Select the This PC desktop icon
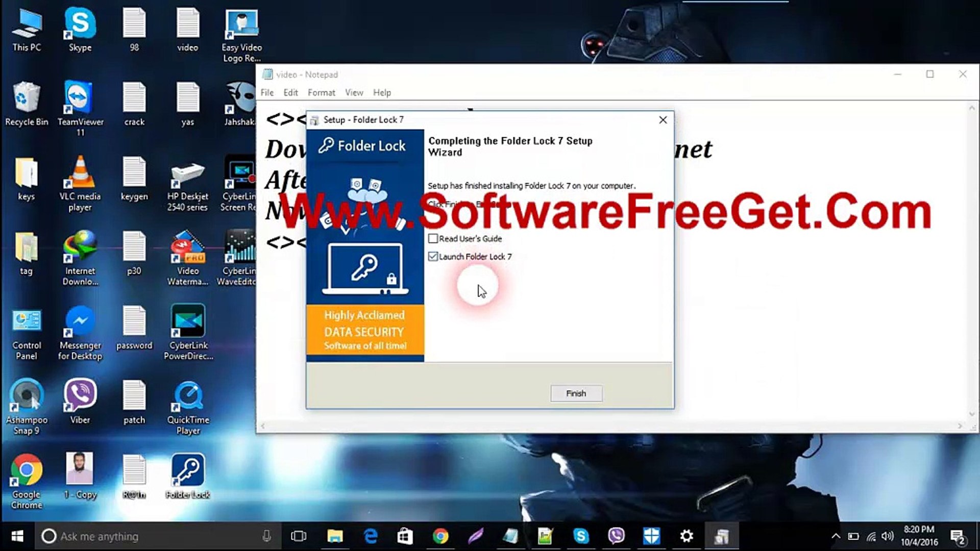 pos(27,31)
